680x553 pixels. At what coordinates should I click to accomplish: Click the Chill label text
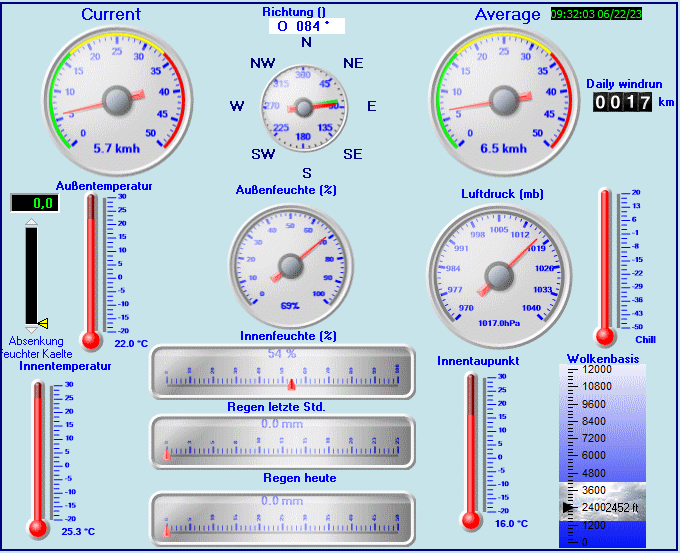[x=645, y=340]
